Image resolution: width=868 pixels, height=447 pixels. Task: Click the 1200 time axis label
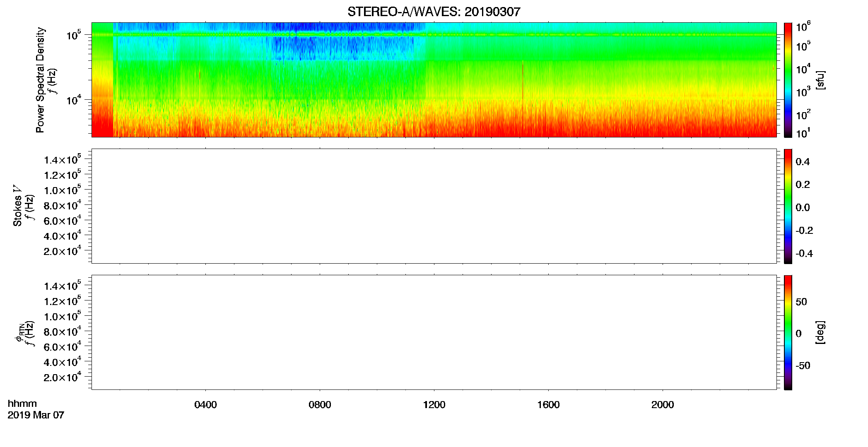(x=434, y=405)
